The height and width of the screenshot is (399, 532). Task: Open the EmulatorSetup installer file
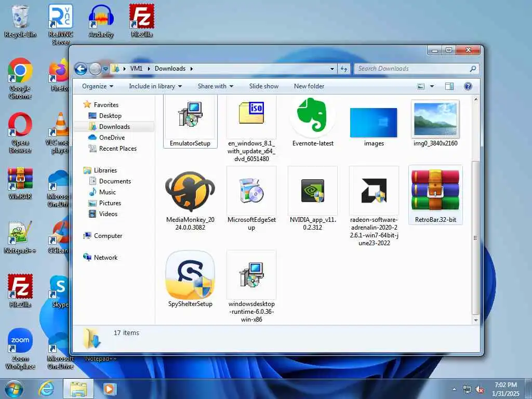[190, 122]
